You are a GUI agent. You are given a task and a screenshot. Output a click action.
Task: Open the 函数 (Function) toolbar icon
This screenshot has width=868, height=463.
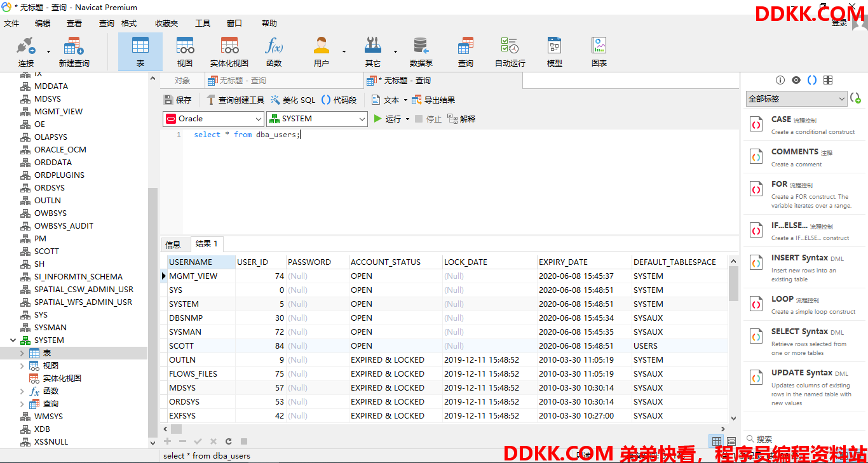274,52
